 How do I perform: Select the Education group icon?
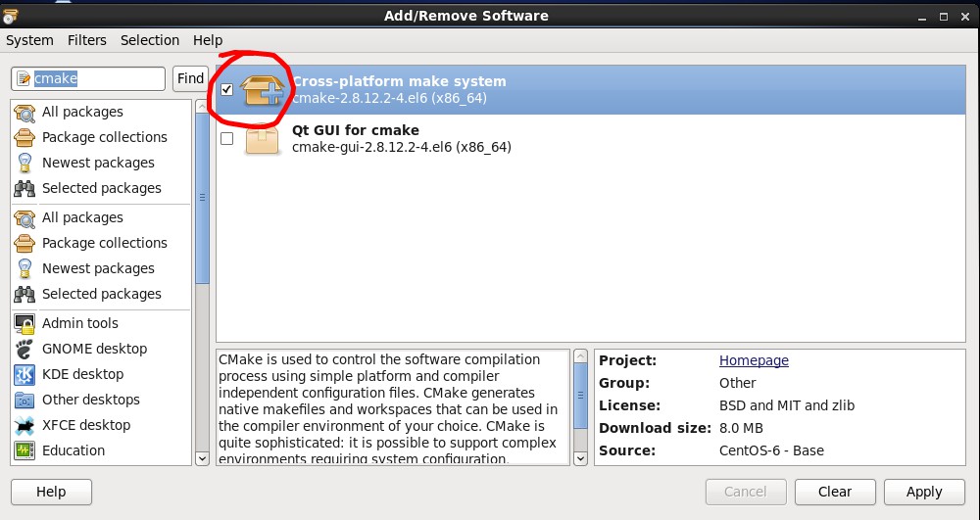[24, 450]
